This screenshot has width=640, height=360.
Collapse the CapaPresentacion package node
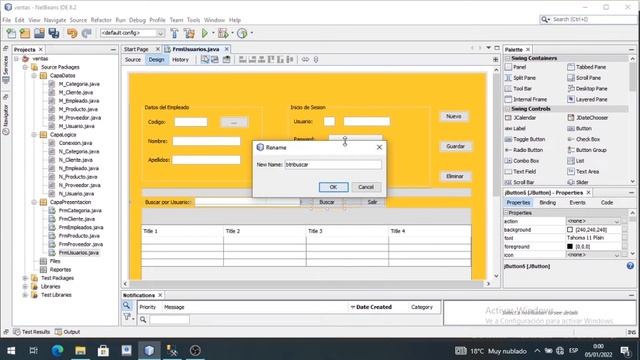35,202
